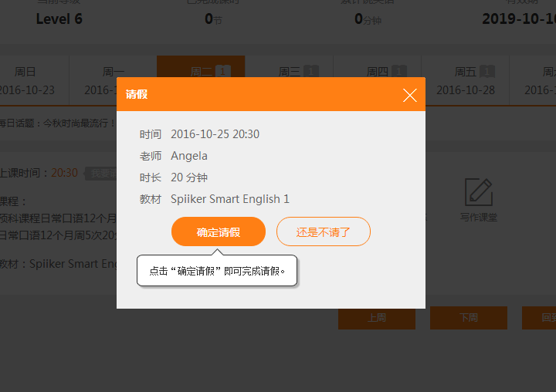
Task: Select the 周三 day tab
Action: pos(290,72)
